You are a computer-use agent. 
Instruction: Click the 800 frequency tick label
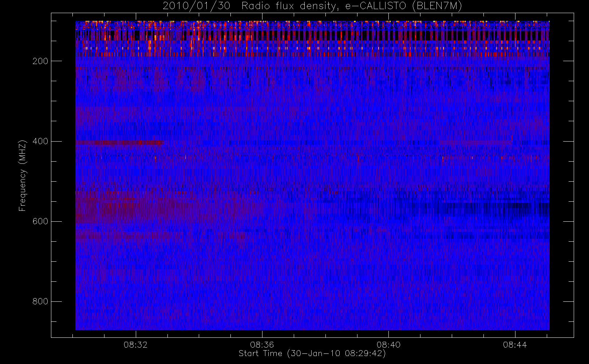pos(40,301)
